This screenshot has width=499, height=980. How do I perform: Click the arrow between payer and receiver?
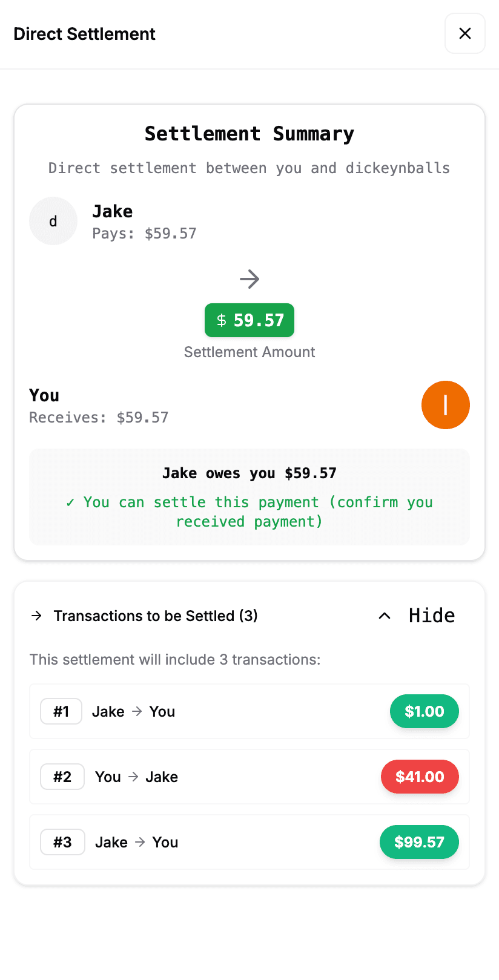(x=249, y=279)
